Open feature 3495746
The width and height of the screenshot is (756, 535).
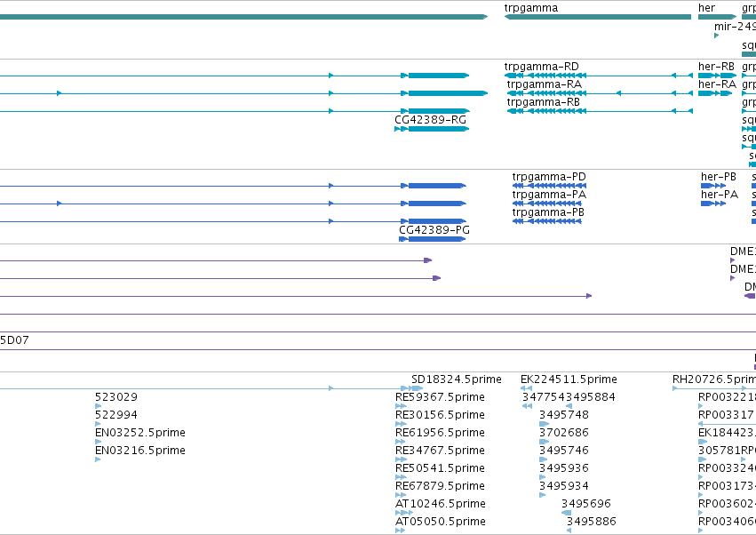click(563, 451)
